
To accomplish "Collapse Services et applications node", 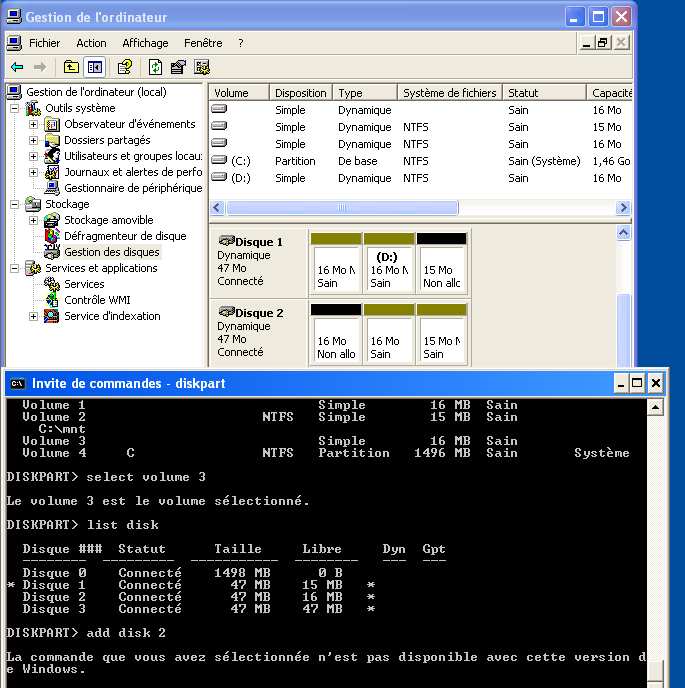I will click(x=14, y=269).
